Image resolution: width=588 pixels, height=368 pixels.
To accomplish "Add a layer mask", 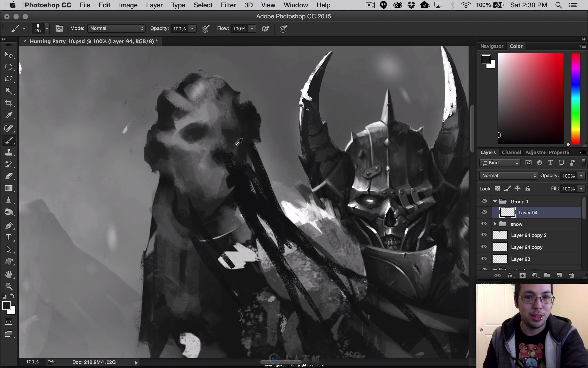I will point(522,275).
